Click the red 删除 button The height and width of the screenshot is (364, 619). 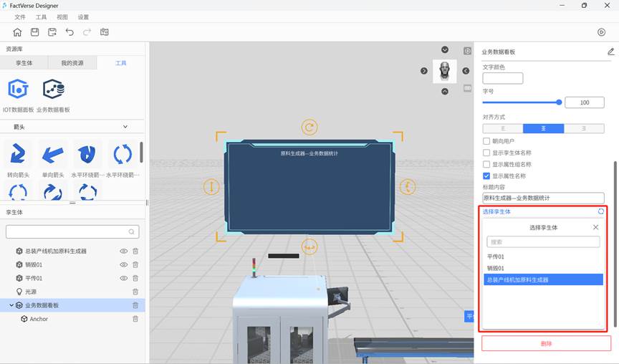(x=546, y=343)
